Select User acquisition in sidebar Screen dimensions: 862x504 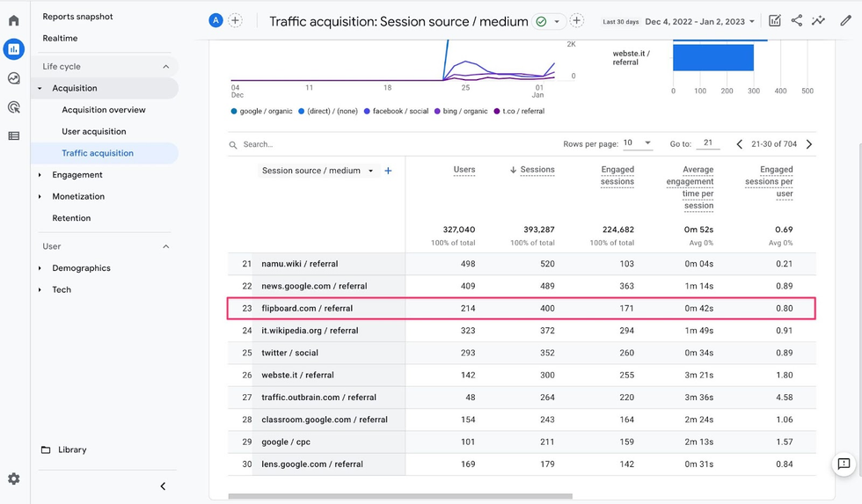94,132
